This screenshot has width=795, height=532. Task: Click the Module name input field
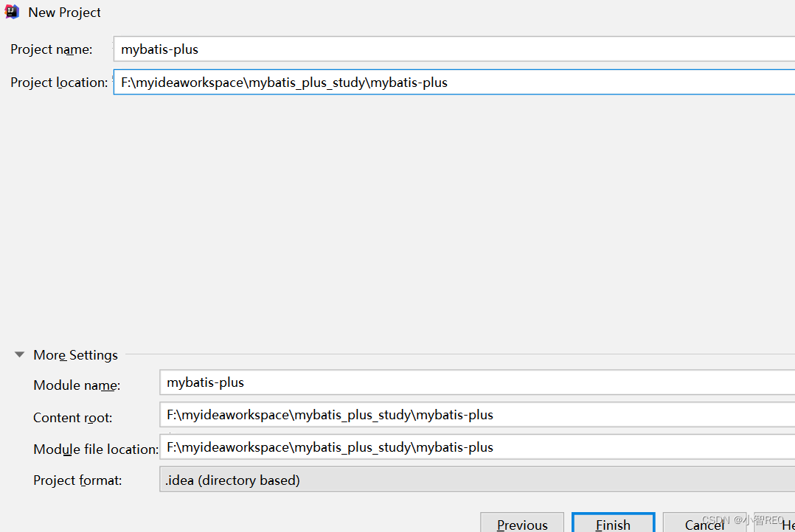pos(477,382)
